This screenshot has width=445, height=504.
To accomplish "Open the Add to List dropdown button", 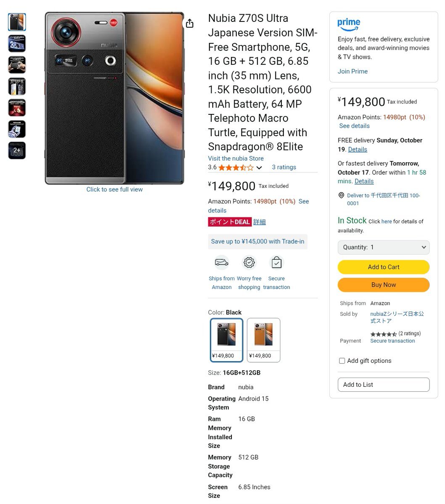I will [x=384, y=385].
